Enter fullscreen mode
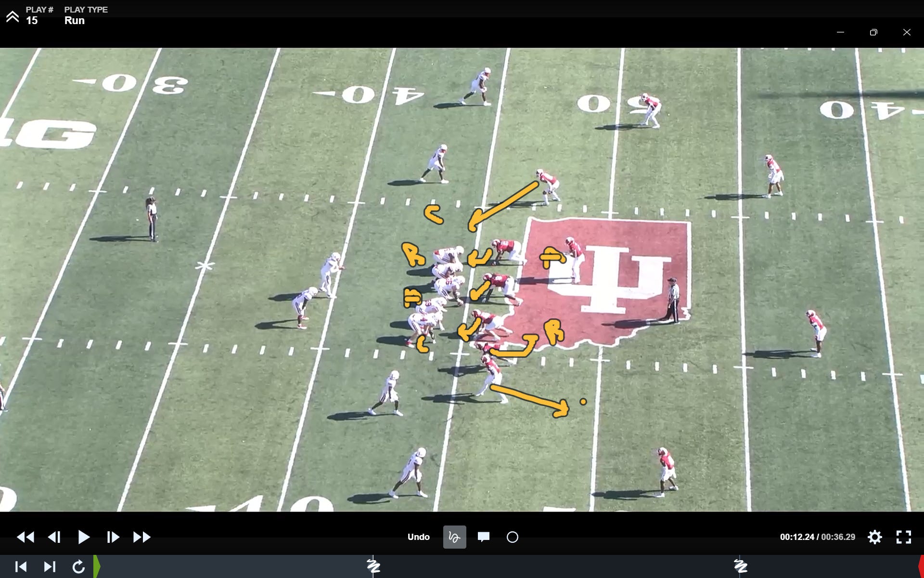 904,537
